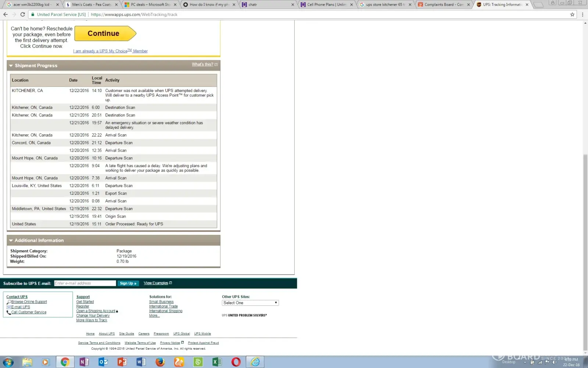Click Browse Online Support
The height and width of the screenshot is (368, 588).
(x=29, y=302)
